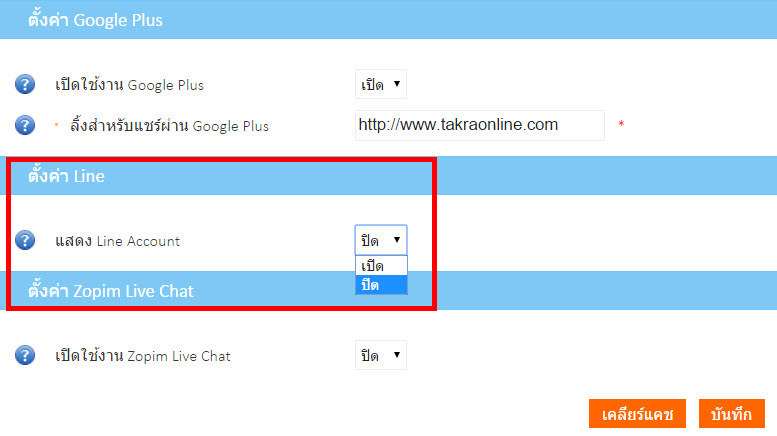Click the เปิดใช้งาน Zopim Live Chat label text

143,355
